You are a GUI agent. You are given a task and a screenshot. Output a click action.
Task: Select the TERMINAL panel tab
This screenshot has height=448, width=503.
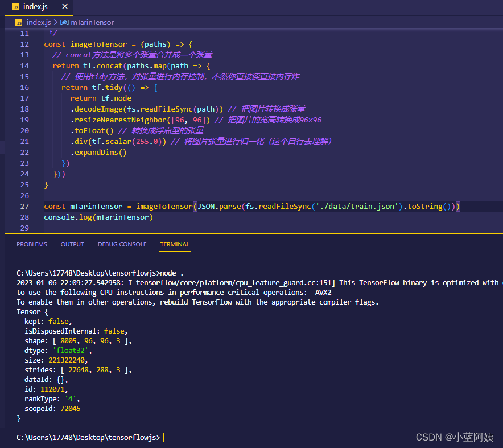coord(175,244)
